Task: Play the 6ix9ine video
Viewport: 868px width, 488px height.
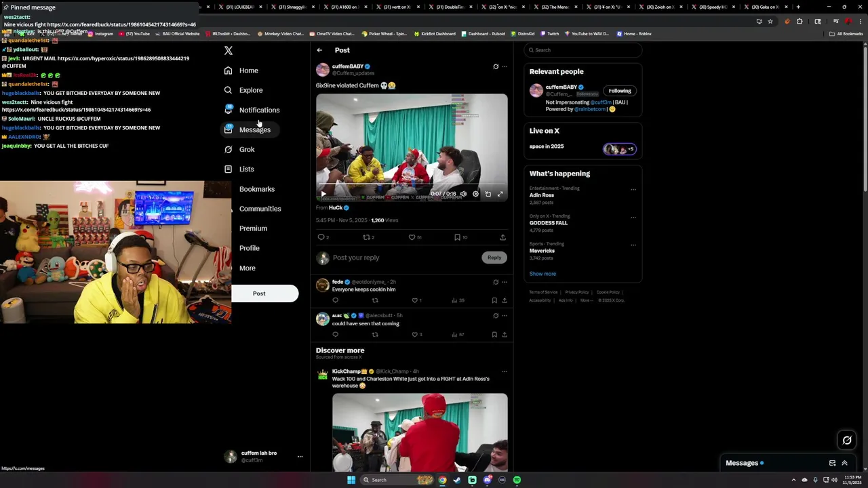Action: 323,194
